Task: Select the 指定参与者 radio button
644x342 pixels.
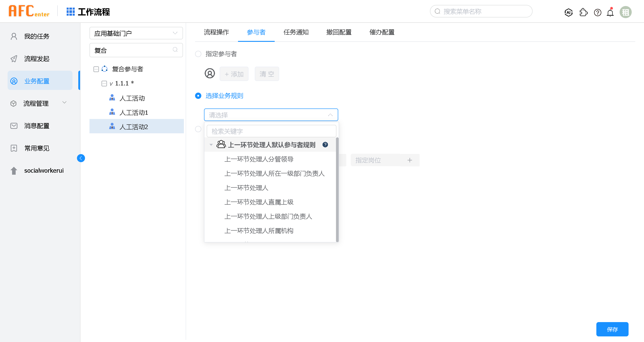Action: pyautogui.click(x=198, y=54)
